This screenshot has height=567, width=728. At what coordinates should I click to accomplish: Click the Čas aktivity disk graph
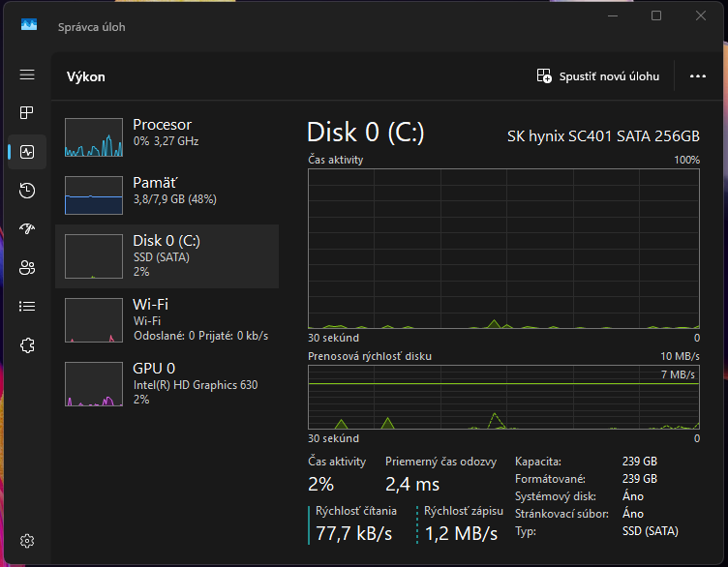click(503, 248)
